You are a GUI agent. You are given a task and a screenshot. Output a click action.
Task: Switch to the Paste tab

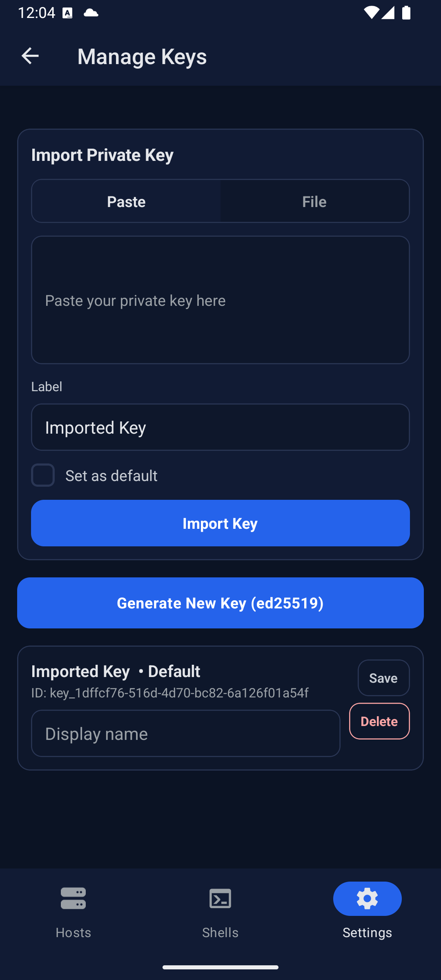(126, 201)
